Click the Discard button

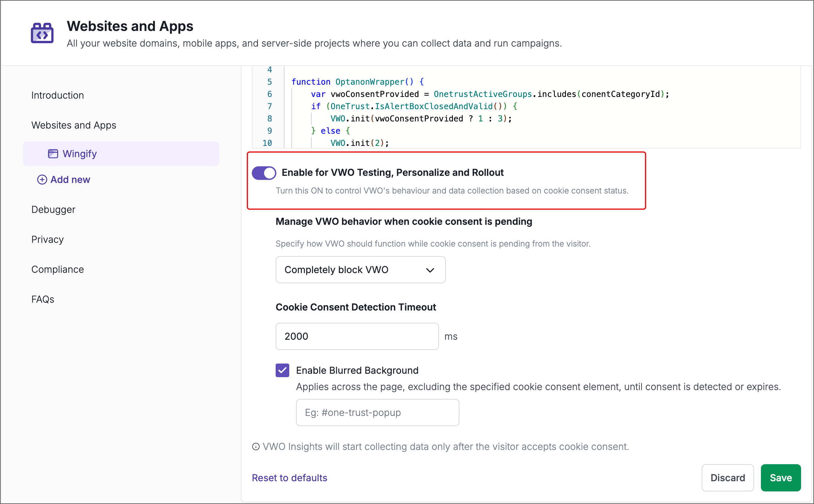[728, 478]
